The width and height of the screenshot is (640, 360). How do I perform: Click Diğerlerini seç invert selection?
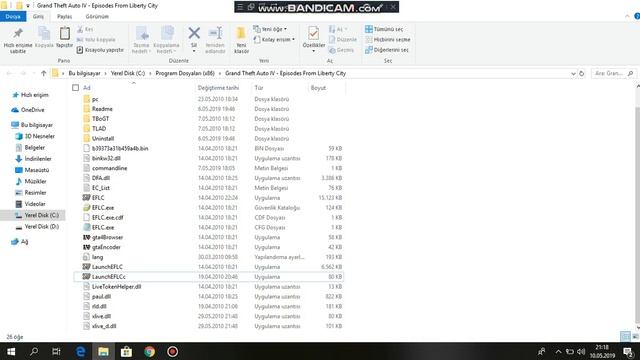pos(387,50)
